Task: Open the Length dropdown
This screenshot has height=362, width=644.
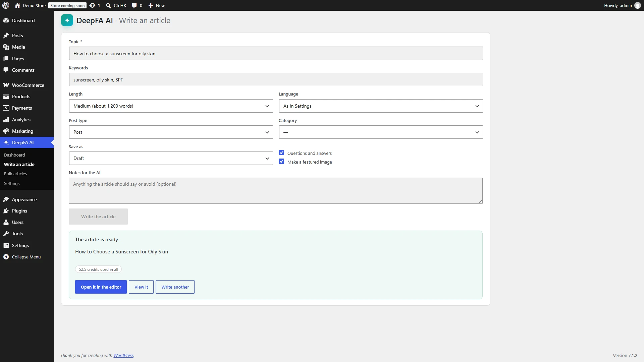Action: (171, 106)
